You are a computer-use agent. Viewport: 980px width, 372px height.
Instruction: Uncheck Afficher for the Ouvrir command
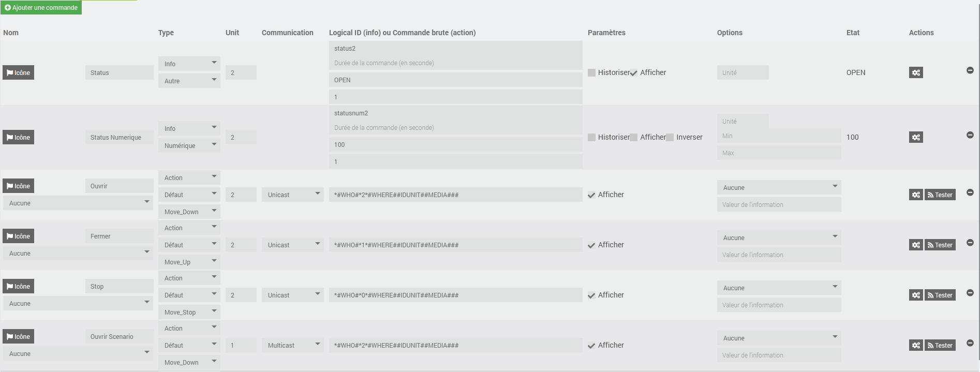(592, 195)
